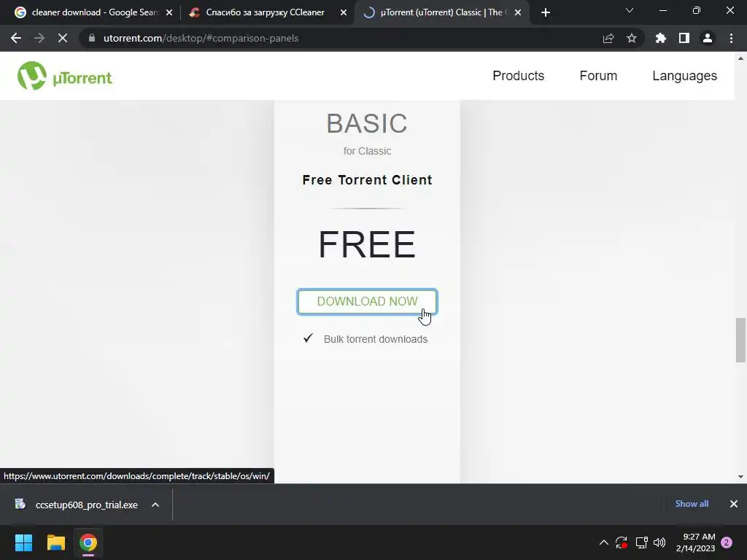Click the uTorrent logo in the header
The image size is (747, 560).
click(65, 76)
